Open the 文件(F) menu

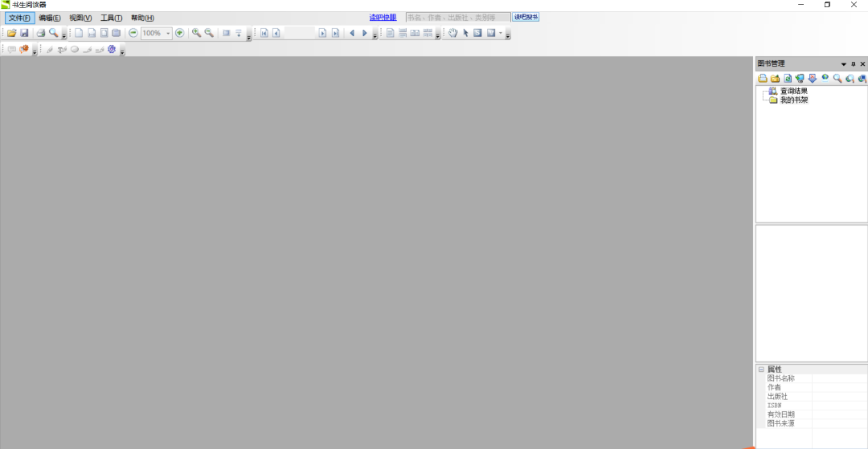pyautogui.click(x=19, y=18)
